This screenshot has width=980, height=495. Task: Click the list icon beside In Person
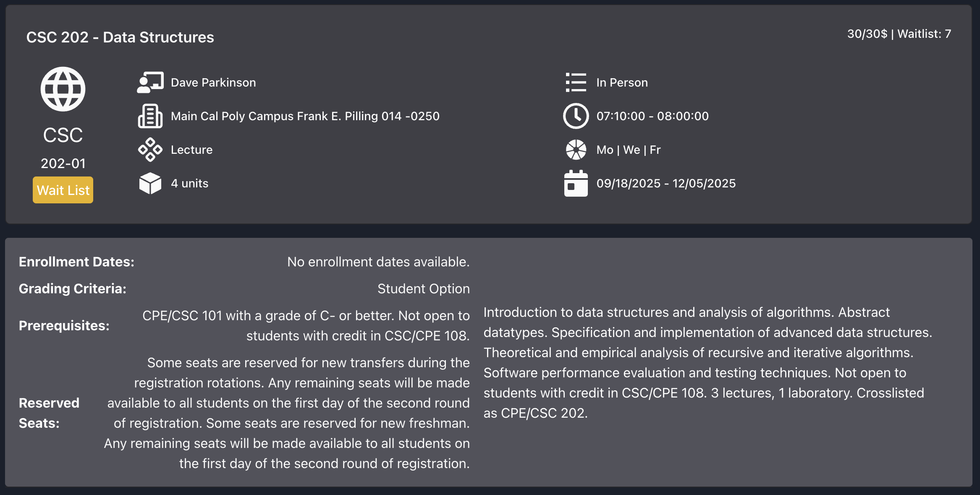576,82
